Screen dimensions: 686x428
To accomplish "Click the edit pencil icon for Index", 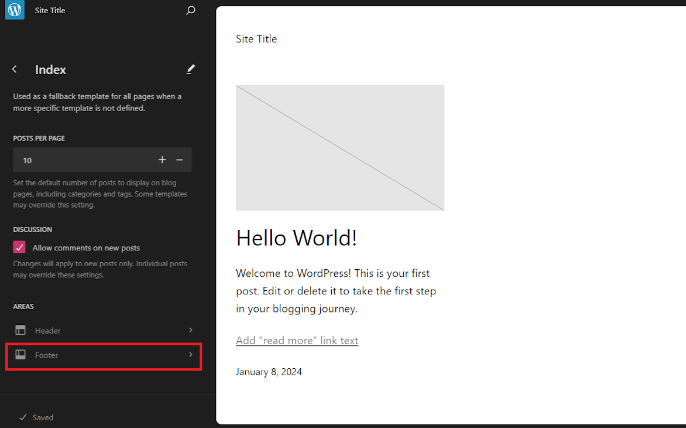I will click(x=191, y=70).
